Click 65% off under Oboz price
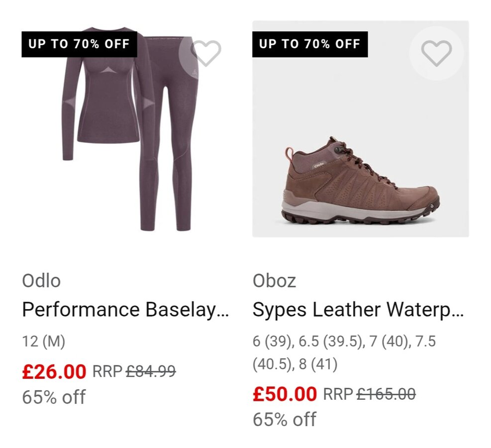 pyautogui.click(x=284, y=420)
